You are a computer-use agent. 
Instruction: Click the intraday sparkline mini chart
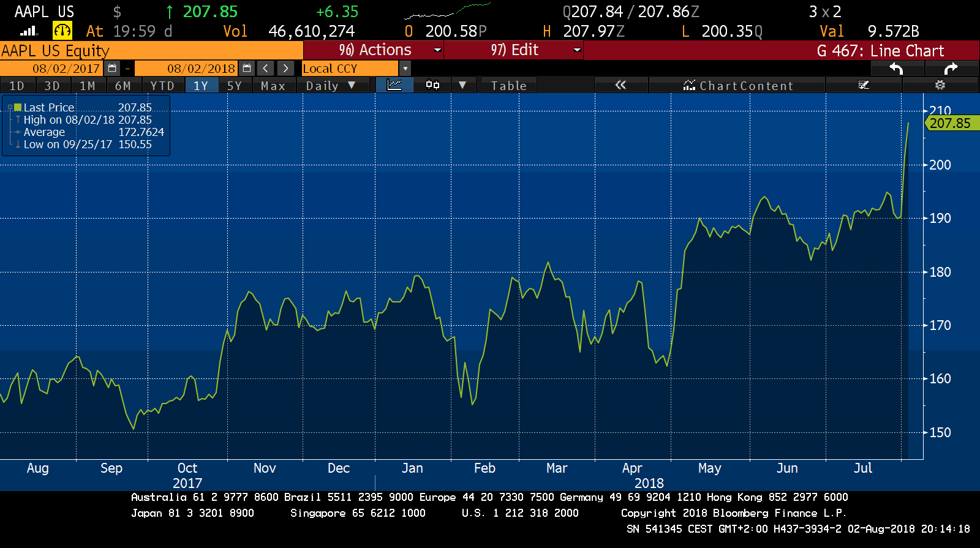click(x=448, y=11)
